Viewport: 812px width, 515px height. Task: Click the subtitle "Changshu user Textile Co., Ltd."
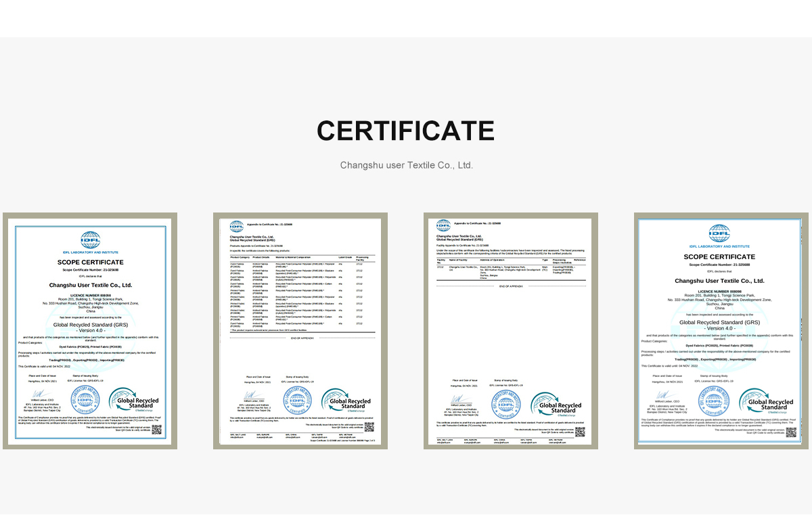click(x=407, y=165)
